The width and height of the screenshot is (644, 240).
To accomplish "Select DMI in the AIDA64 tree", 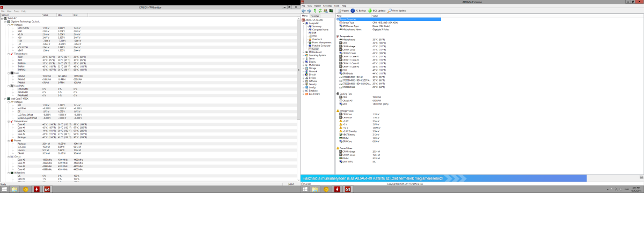I will click(313, 33).
